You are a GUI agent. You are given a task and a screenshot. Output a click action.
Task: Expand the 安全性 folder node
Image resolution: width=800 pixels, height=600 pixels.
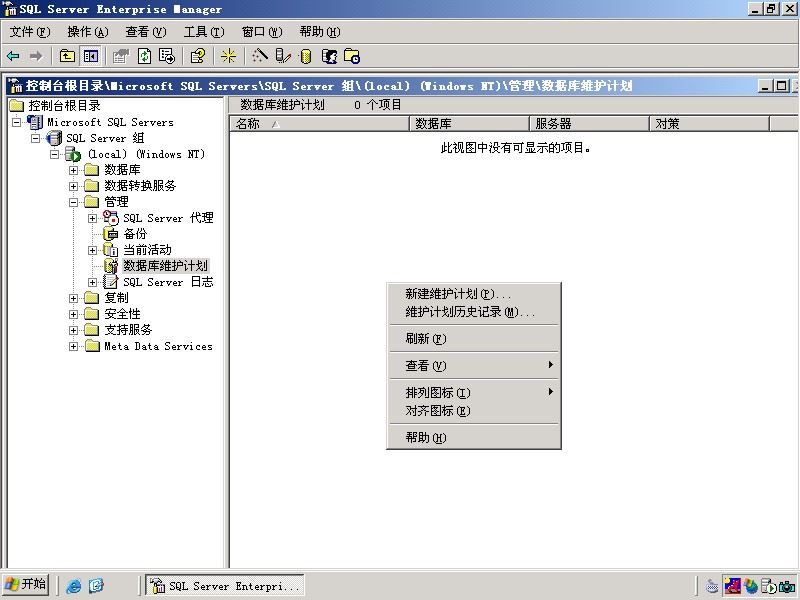(73, 314)
